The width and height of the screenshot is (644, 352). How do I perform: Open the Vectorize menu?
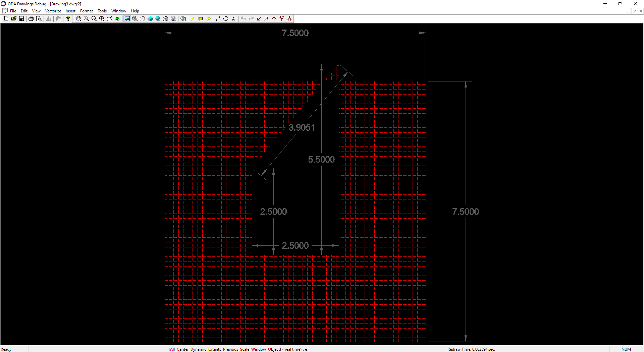point(53,11)
